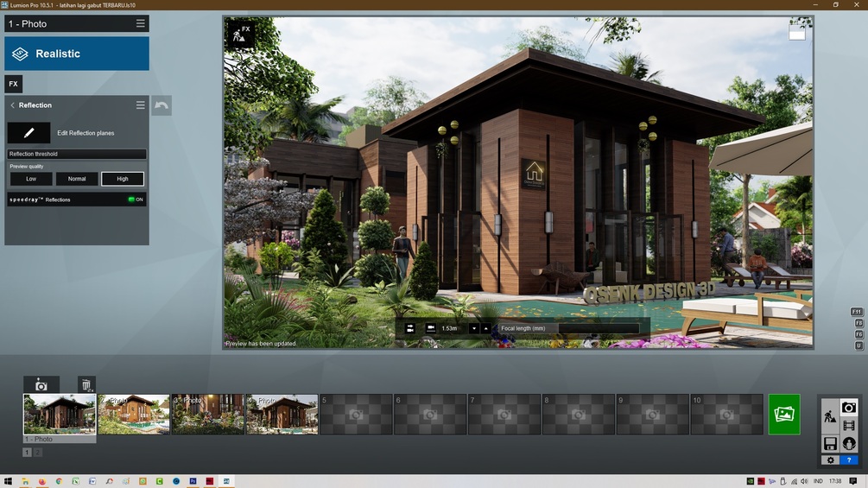Click the green Render photo button
This screenshot has width=868, height=488.
[x=784, y=414]
